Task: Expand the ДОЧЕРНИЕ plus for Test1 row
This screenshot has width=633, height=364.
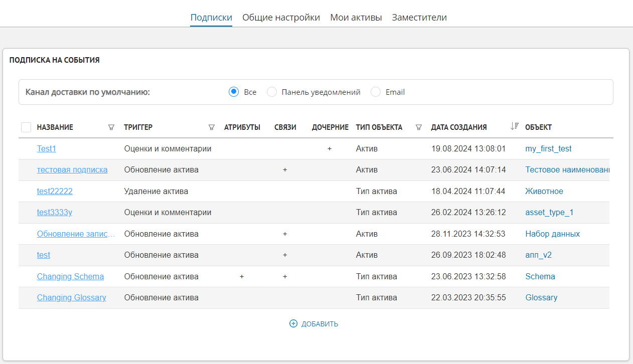Action: 330,148
